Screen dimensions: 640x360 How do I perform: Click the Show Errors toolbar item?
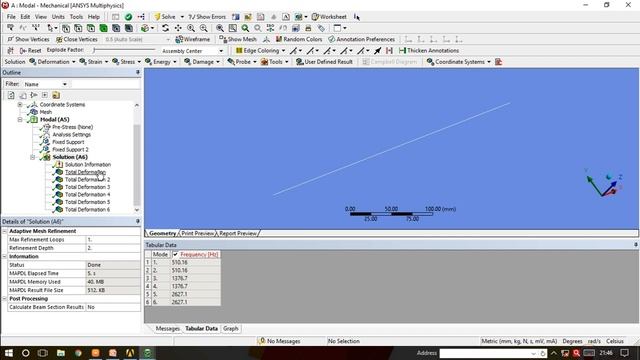coord(207,17)
